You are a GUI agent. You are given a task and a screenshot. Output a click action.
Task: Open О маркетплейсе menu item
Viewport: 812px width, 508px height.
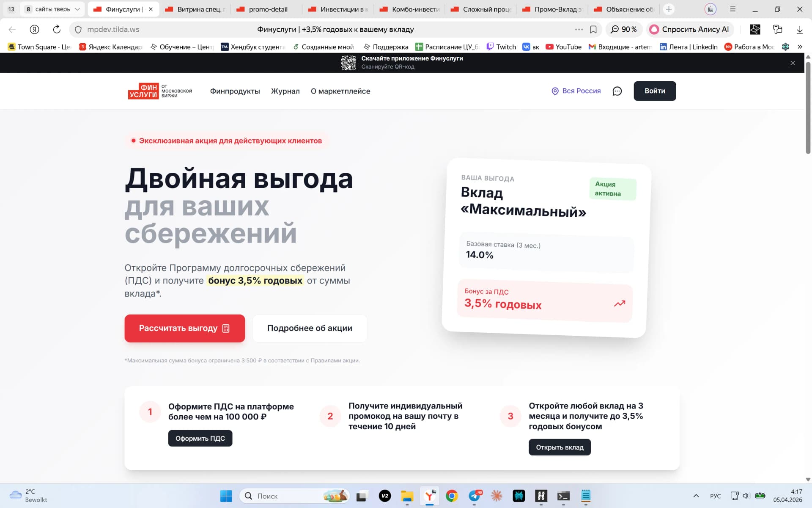[x=340, y=91]
